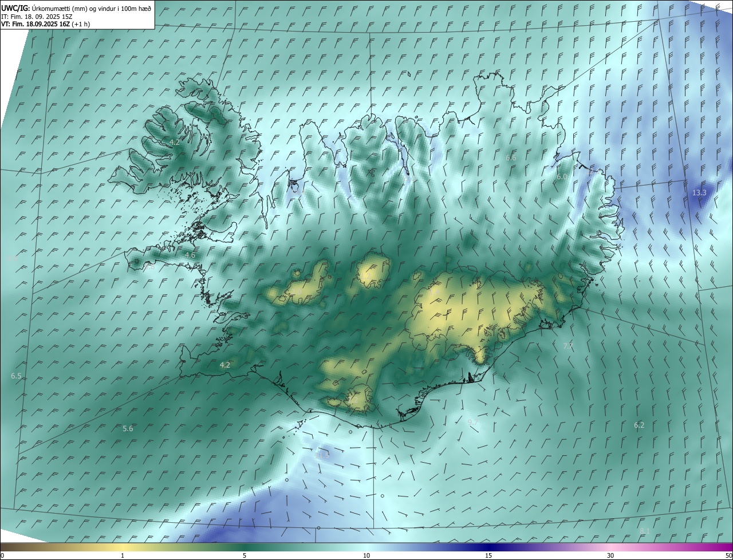
Task: Click the 13.3 value label over the sea
Action: click(699, 192)
